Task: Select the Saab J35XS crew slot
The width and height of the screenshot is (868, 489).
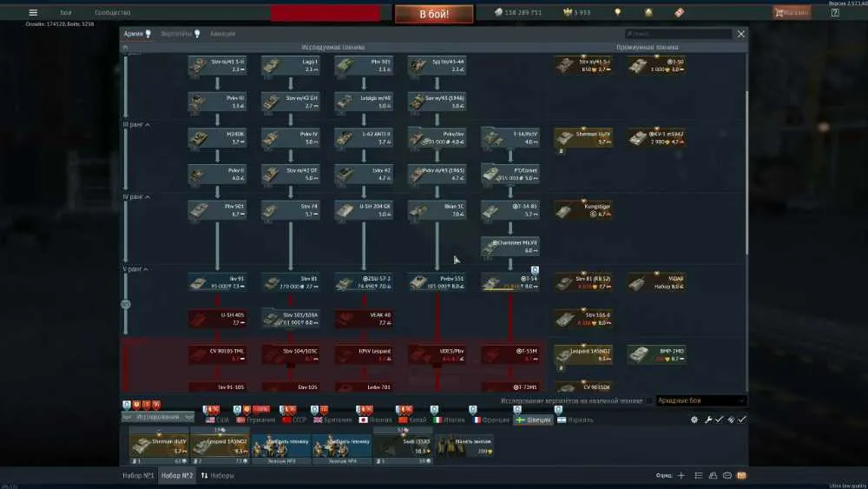Action: click(x=403, y=446)
